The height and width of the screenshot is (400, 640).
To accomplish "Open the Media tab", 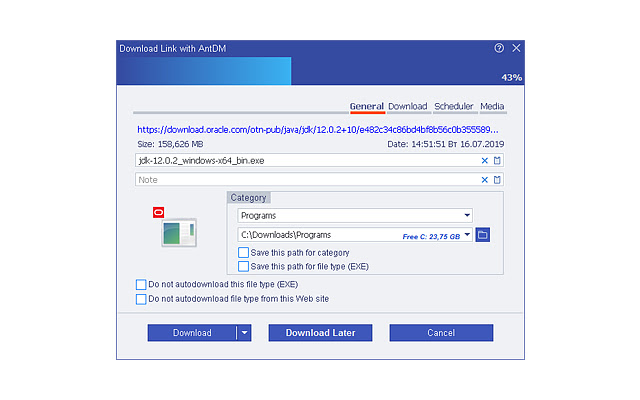I will [x=492, y=107].
